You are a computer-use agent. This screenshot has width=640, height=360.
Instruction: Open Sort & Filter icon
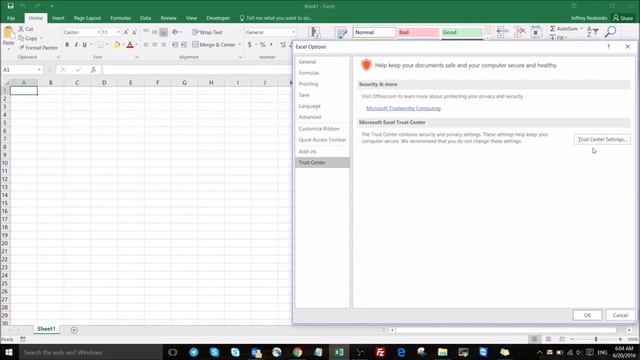592,31
